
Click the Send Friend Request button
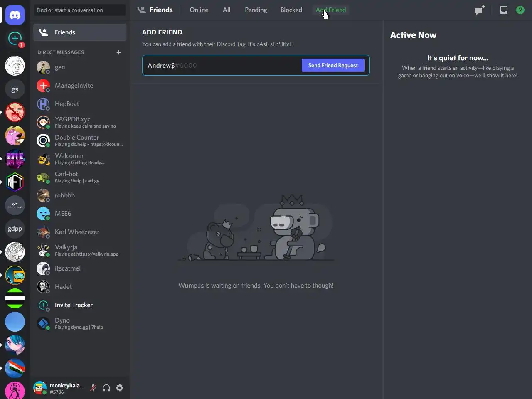click(333, 65)
